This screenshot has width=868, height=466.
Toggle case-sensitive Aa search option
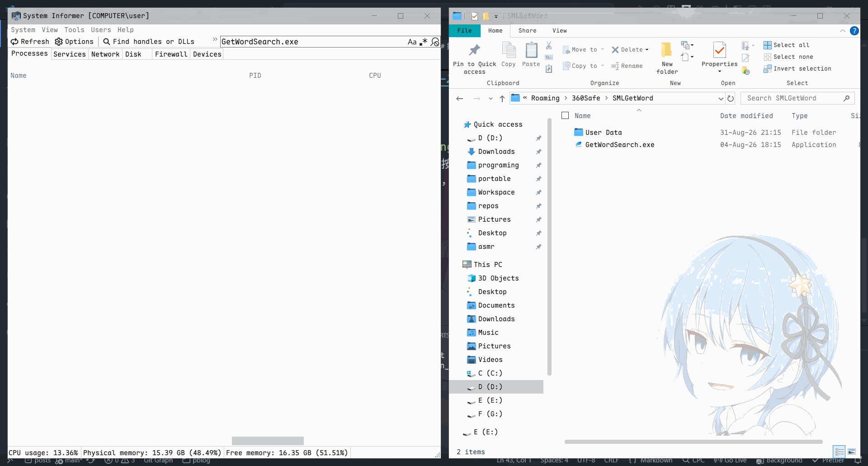point(412,42)
